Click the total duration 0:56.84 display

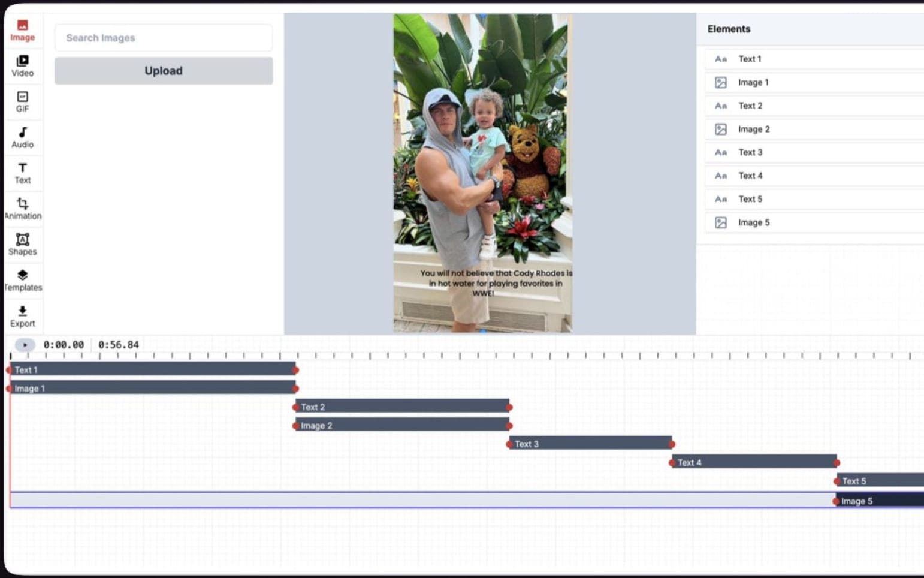[119, 345]
